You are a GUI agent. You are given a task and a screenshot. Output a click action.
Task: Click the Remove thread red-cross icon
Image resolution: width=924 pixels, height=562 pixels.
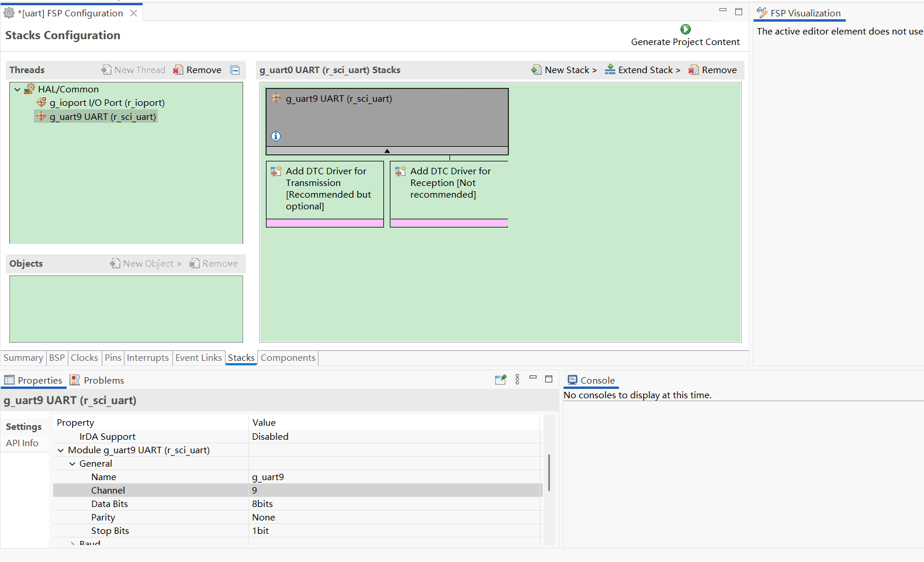[x=178, y=70]
